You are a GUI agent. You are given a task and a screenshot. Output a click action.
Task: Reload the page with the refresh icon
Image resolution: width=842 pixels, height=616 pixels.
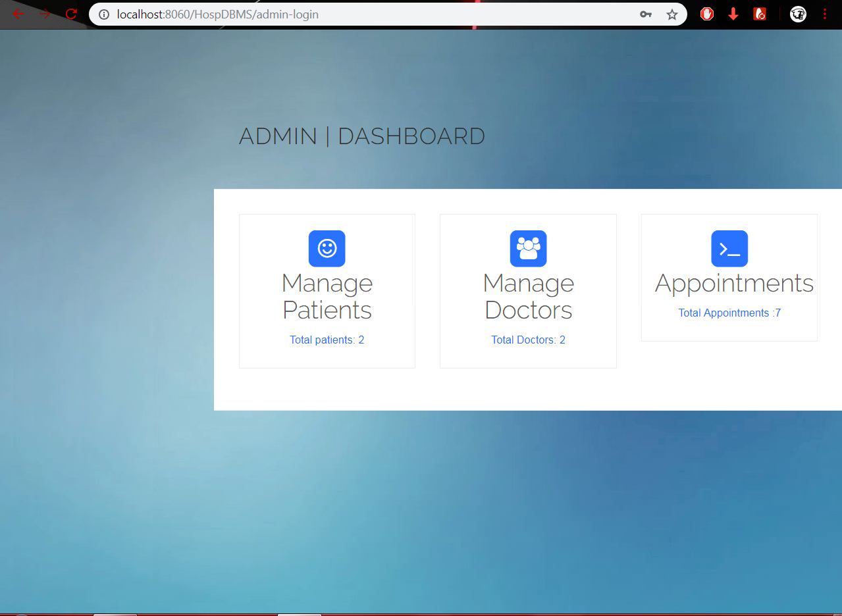point(71,14)
